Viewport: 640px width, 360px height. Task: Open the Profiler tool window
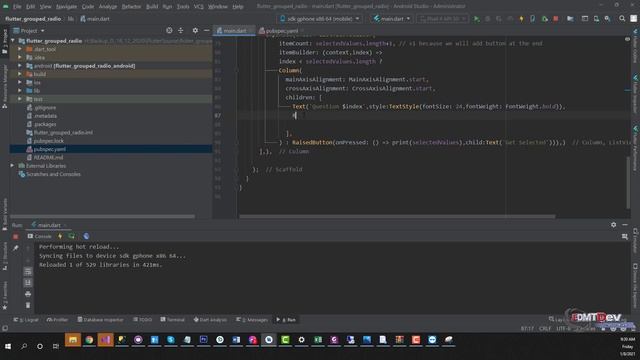58,320
